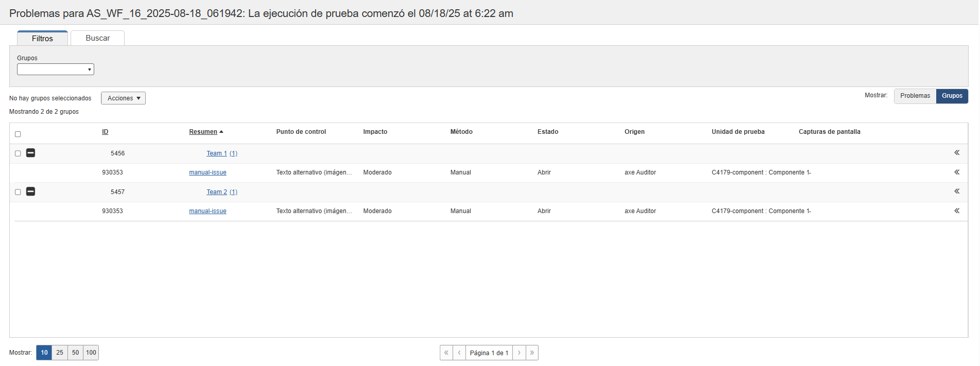Go to the previous page

(459, 353)
